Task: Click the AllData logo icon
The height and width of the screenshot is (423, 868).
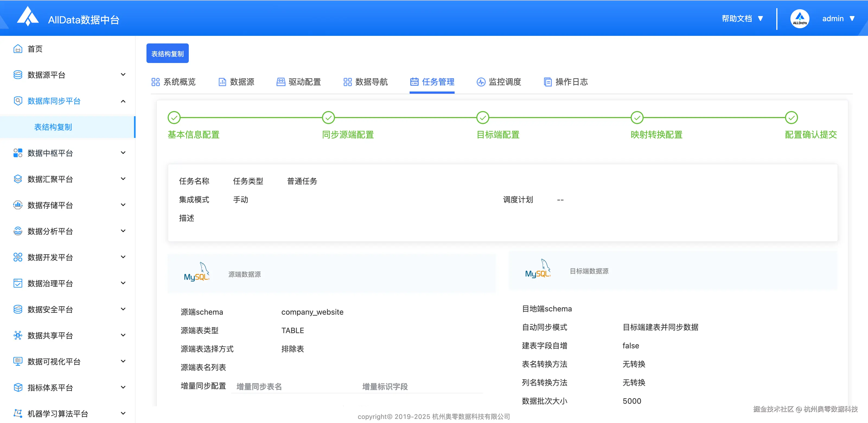Action: coord(28,17)
